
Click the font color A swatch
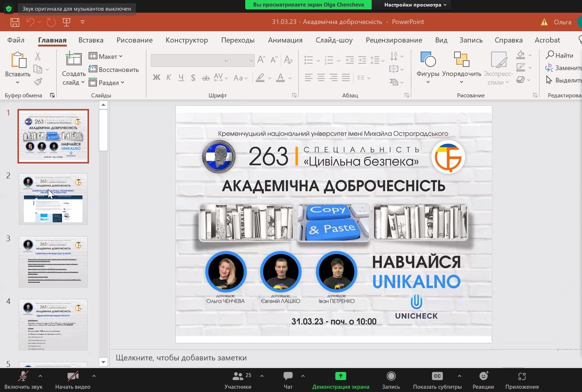(280, 78)
